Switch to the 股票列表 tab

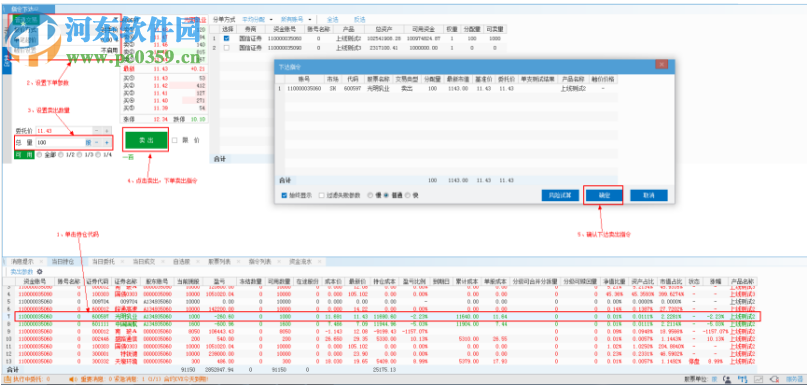219,262
